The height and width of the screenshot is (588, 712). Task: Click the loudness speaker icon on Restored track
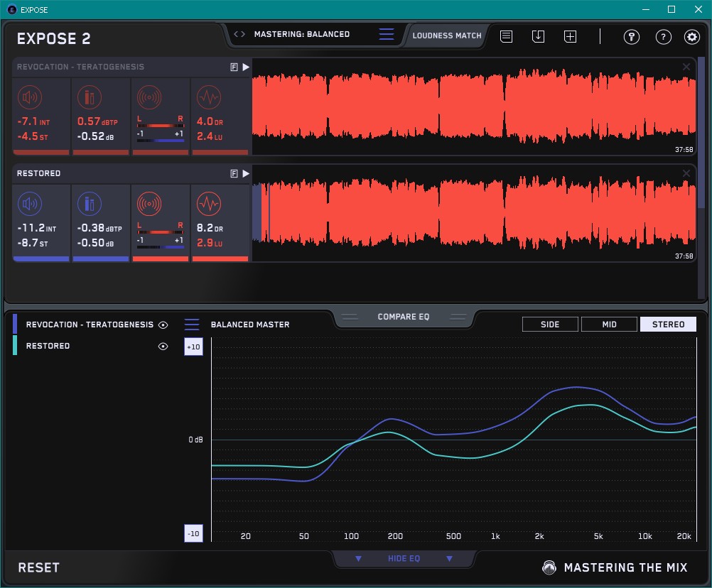point(29,205)
